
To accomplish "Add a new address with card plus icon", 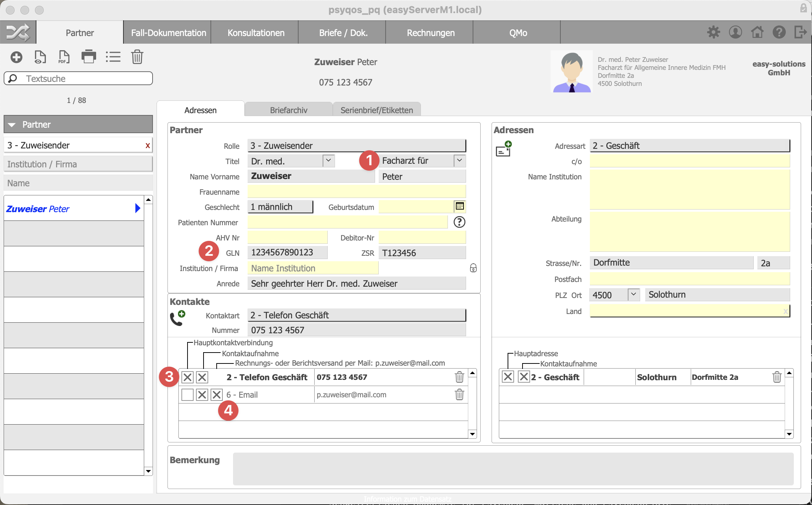I will [x=504, y=148].
